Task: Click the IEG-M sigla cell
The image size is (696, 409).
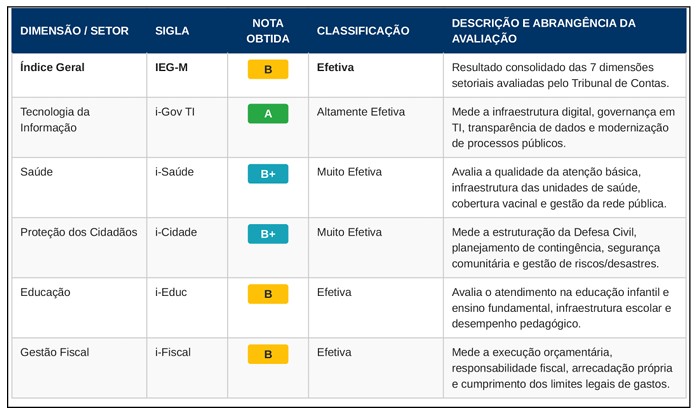Action: tap(171, 68)
